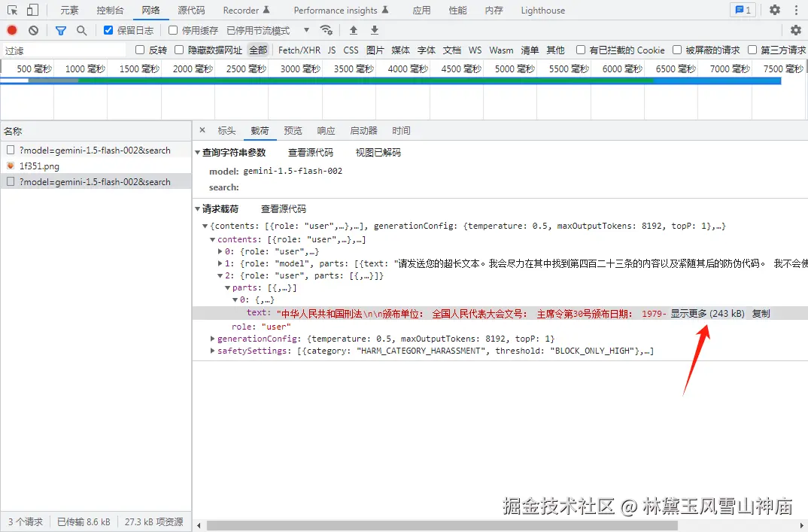Open the issues counter badge
The image size is (808, 532).
[743, 10]
